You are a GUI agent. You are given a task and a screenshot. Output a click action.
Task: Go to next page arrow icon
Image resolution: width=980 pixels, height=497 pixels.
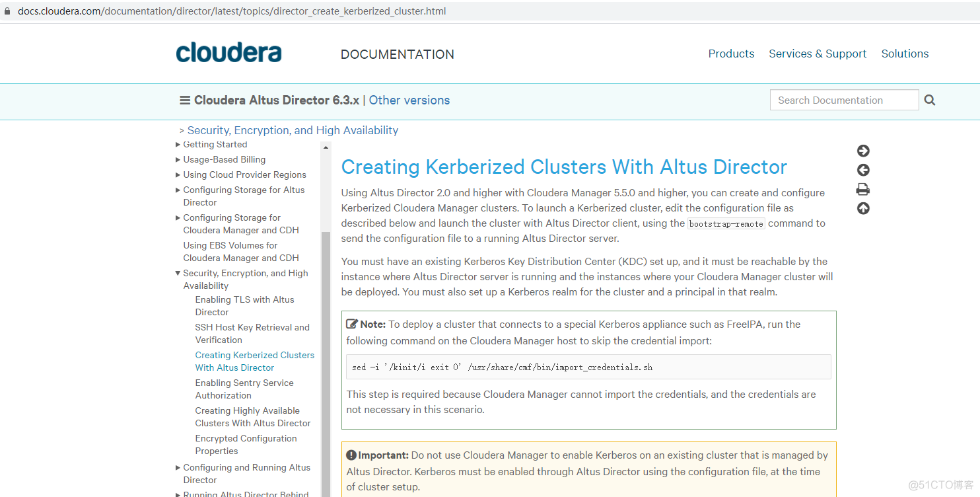863,151
